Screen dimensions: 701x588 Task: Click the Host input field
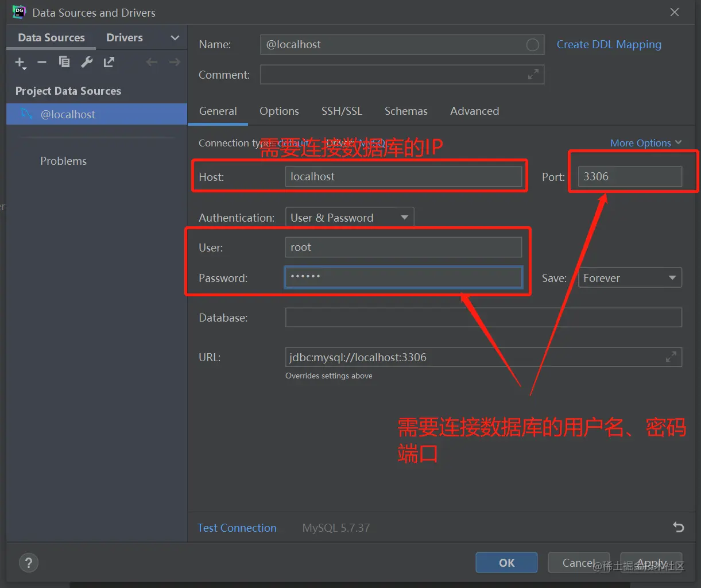click(404, 176)
